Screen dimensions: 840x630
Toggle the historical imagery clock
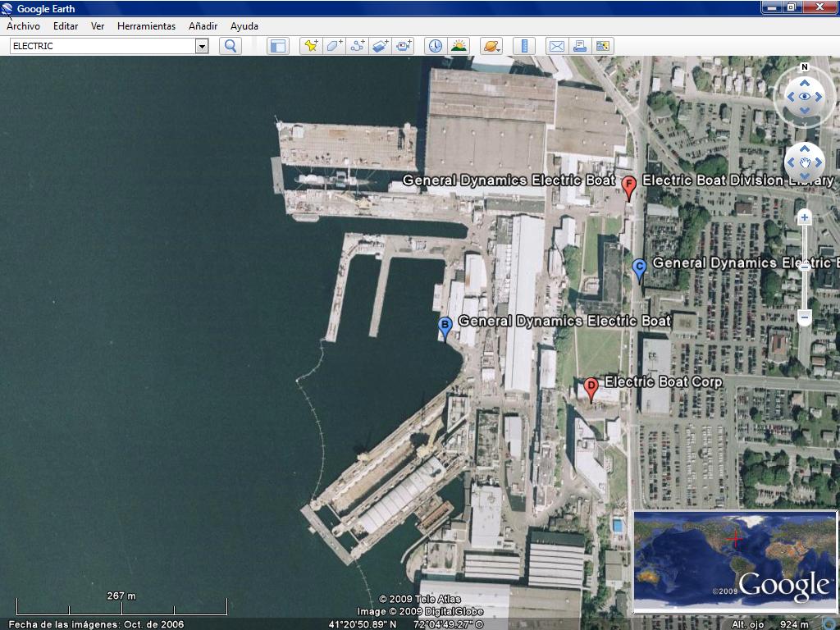click(435, 46)
